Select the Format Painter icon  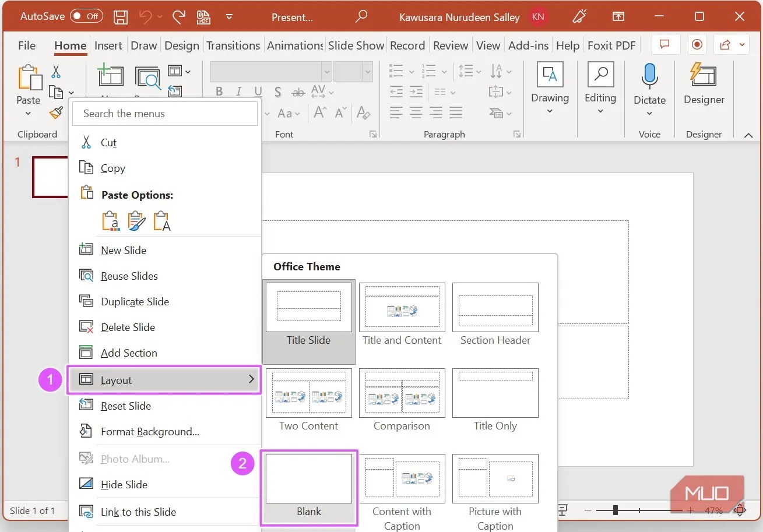click(55, 113)
